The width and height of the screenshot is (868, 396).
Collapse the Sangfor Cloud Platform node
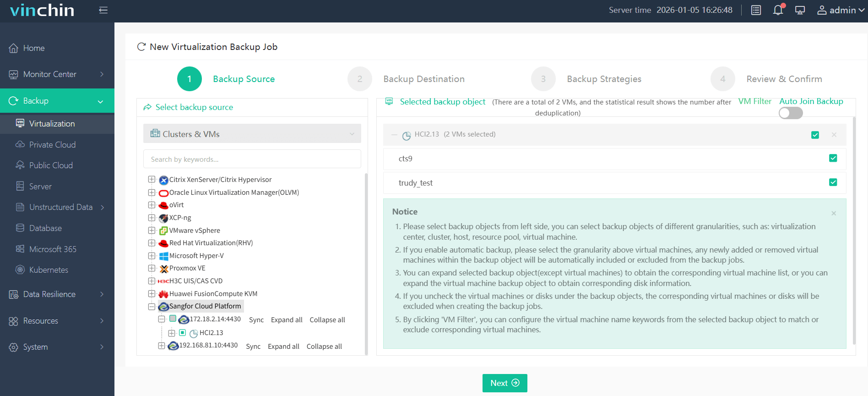coord(152,306)
